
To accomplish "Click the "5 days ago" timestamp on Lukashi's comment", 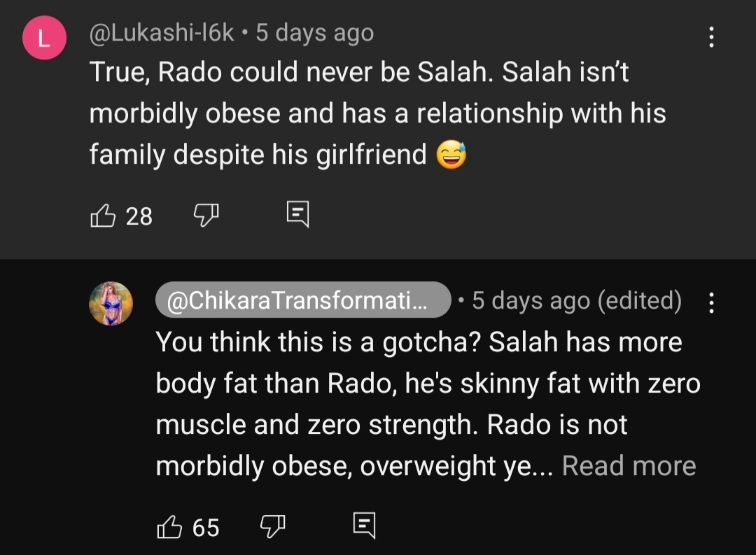I will coord(315,33).
